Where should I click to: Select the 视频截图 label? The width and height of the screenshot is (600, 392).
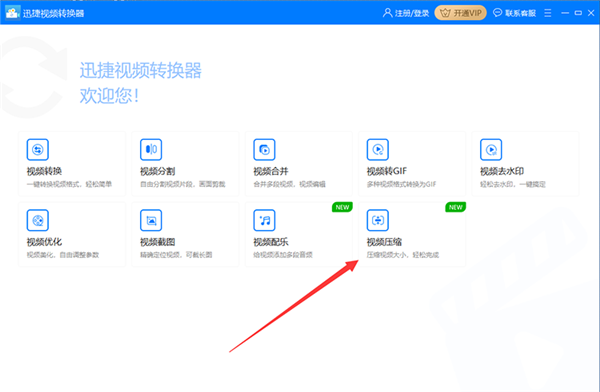point(157,242)
